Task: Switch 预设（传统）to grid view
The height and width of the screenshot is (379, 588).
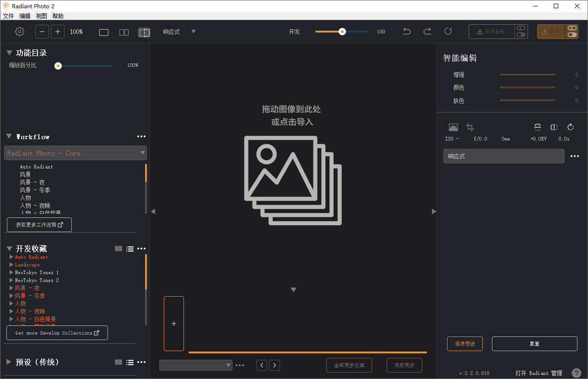Action: click(x=119, y=362)
